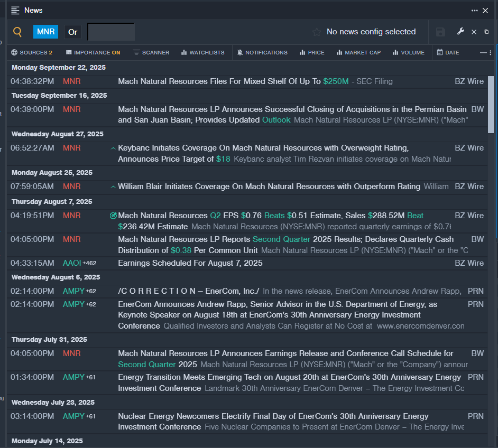Click the earnings icon beside the Q2 EPS headline
This screenshot has width=498, height=448.
(x=113, y=216)
